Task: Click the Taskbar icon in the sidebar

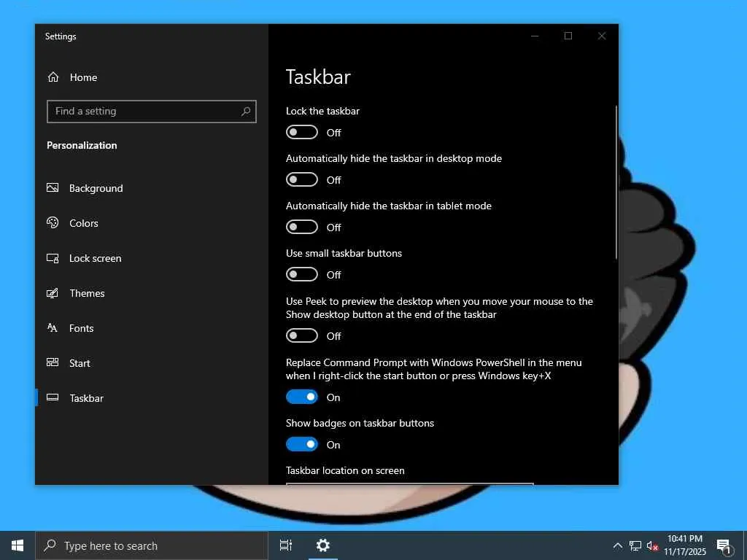Action: pos(53,397)
